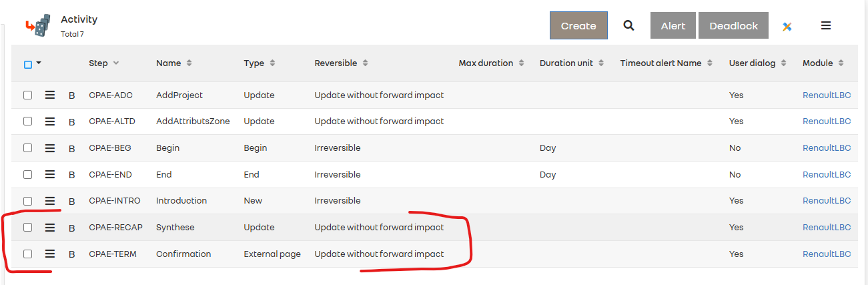
Task: Sort by the Reversible column header
Action: coord(366,63)
